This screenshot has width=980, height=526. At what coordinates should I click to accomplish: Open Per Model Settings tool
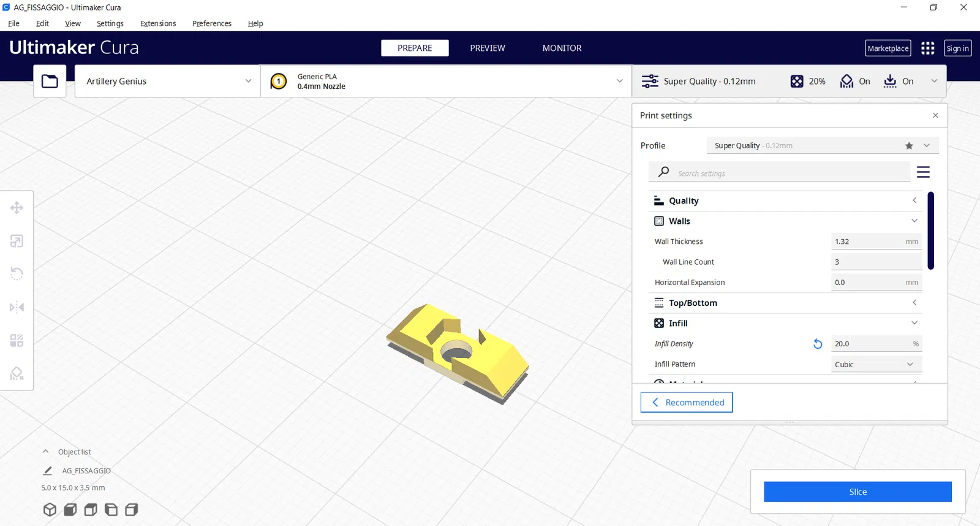point(17,340)
